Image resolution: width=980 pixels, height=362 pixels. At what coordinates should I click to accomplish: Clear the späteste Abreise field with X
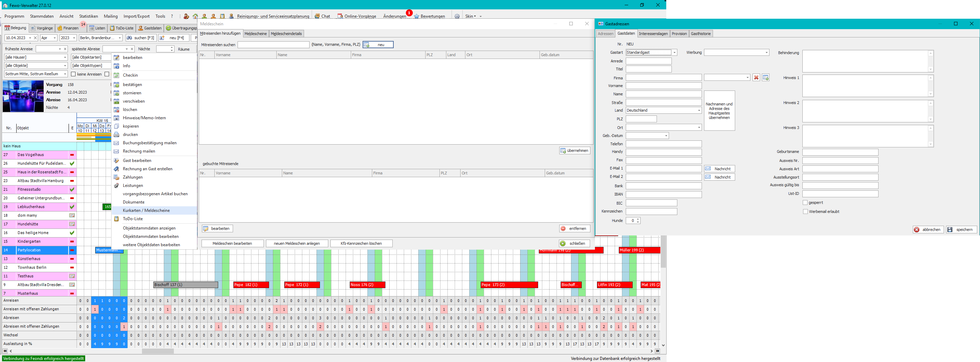(132, 49)
